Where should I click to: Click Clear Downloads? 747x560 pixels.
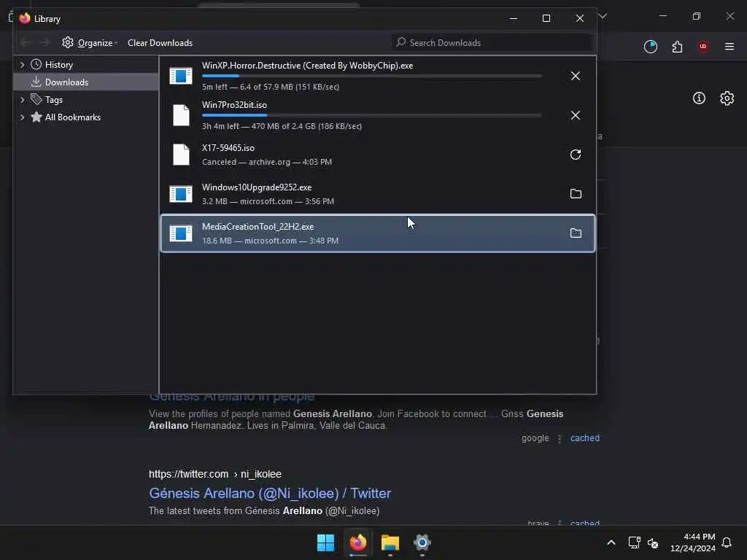160,43
